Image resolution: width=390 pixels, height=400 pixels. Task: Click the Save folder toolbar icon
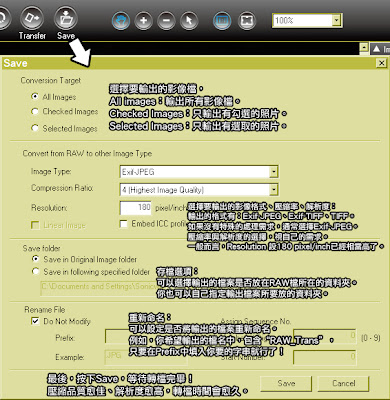(x=66, y=19)
